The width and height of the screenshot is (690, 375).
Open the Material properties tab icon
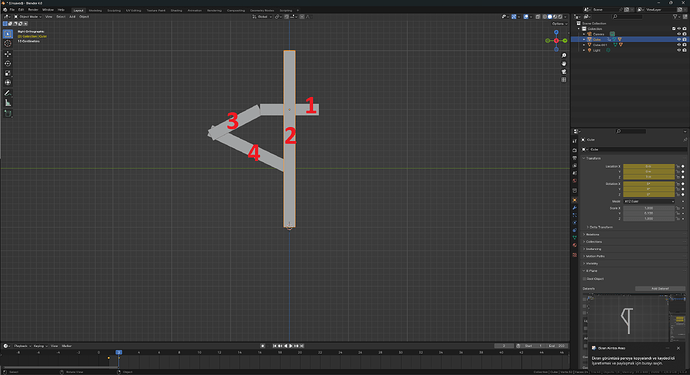[x=575, y=245]
